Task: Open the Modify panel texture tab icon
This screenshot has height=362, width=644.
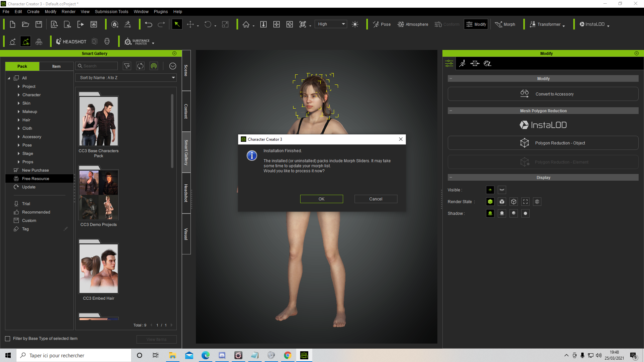Action: (x=487, y=63)
